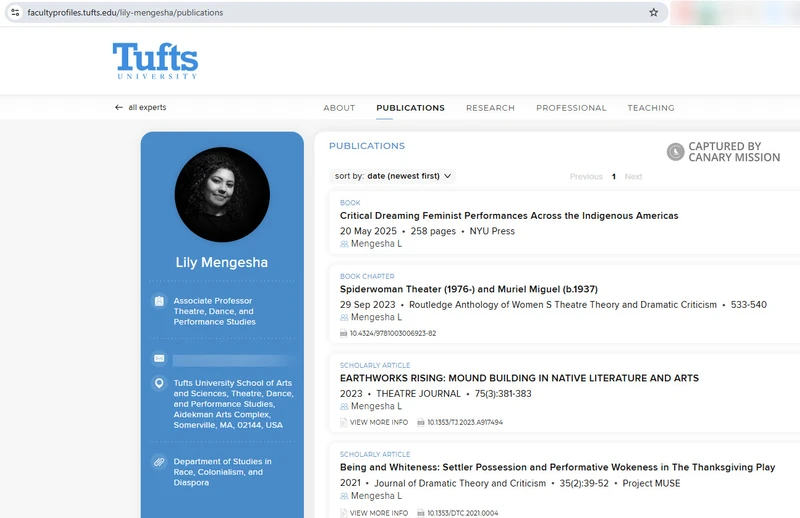Click Previous page link
Image resolution: width=800 pixels, height=518 pixels.
tap(586, 177)
